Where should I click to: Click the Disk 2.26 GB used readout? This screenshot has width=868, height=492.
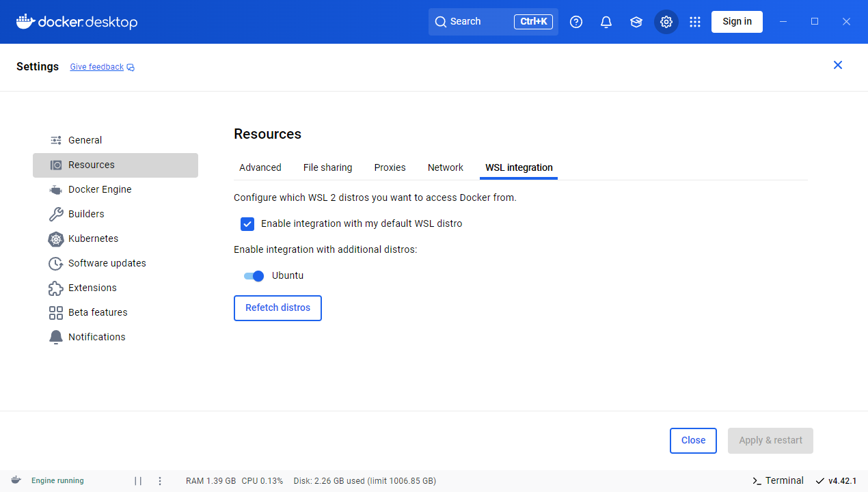point(364,481)
